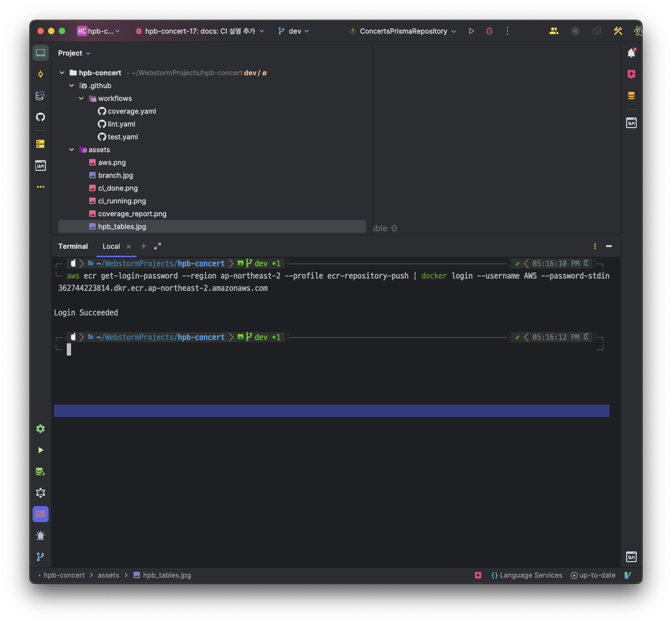Click assets breadcrumb in status bar

pos(108,575)
